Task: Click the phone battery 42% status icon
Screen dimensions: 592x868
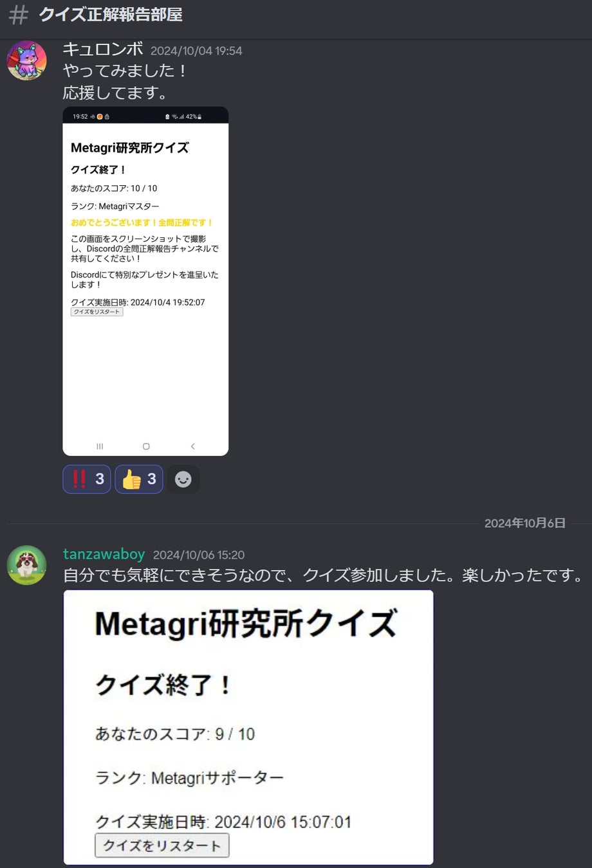Action: [x=194, y=117]
